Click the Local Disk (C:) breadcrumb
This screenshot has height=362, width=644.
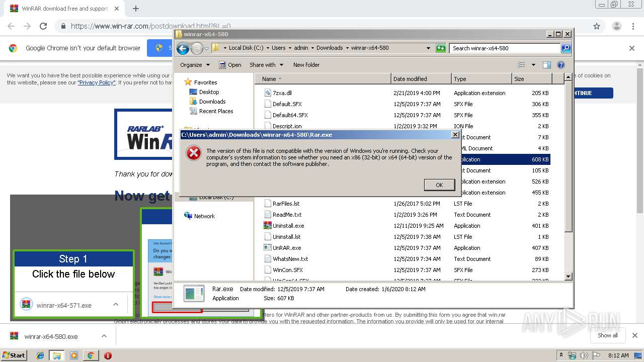[x=246, y=48]
